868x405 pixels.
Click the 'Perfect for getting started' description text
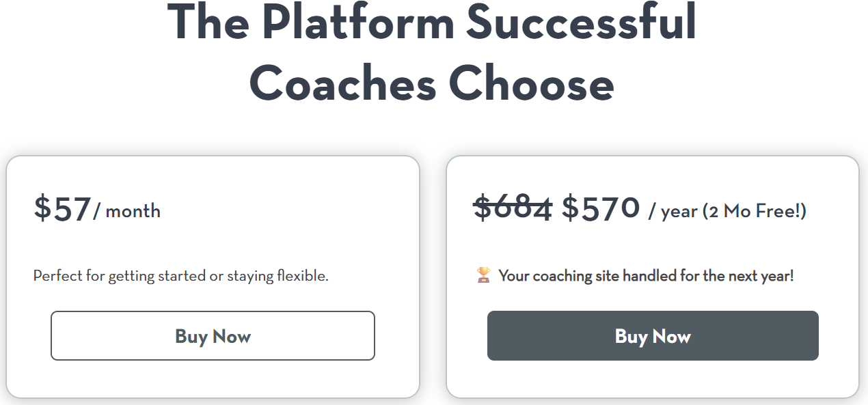coord(180,275)
